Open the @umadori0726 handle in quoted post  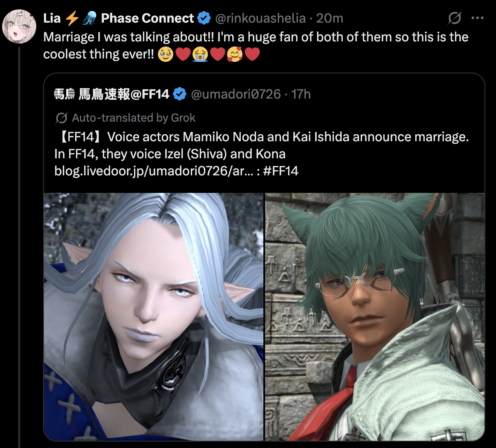pos(236,94)
